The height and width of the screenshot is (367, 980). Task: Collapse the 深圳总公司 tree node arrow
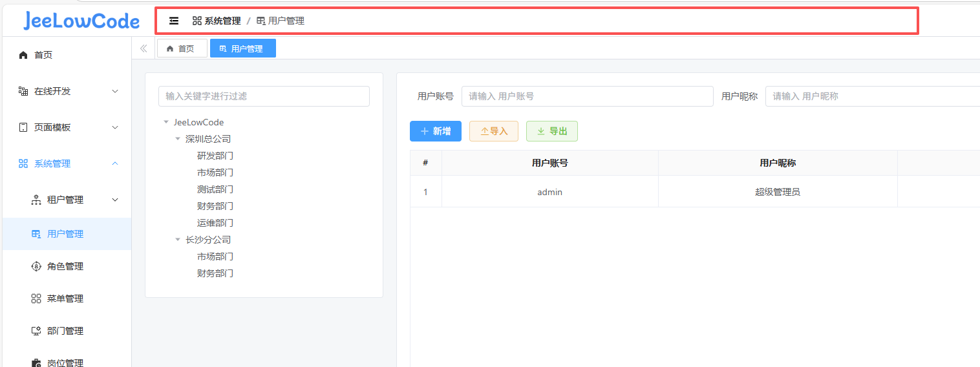point(178,139)
